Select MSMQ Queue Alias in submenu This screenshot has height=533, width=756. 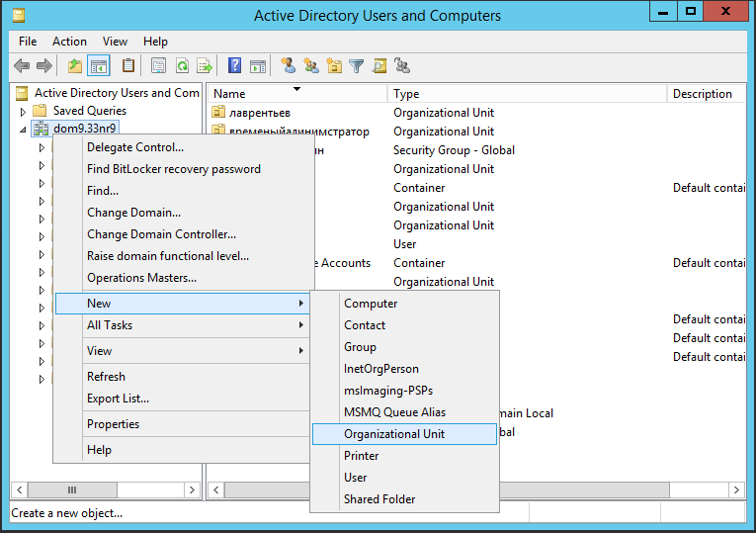pos(404,412)
